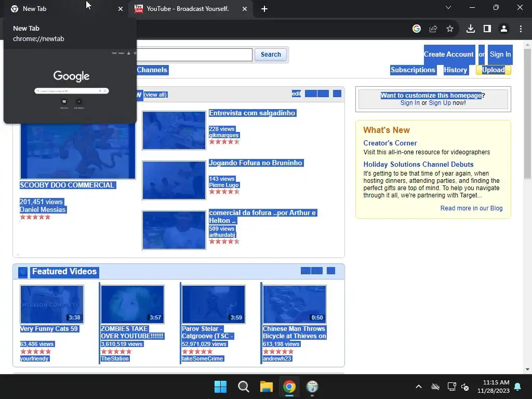Open History page
The height and width of the screenshot is (399, 532).
coord(455,70)
